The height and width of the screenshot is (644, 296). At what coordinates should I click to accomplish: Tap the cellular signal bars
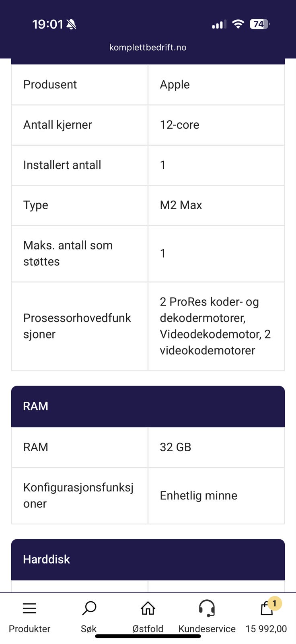click(219, 25)
